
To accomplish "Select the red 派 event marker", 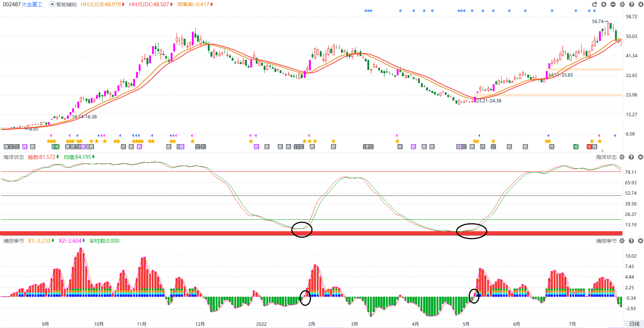I will click(589, 147).
